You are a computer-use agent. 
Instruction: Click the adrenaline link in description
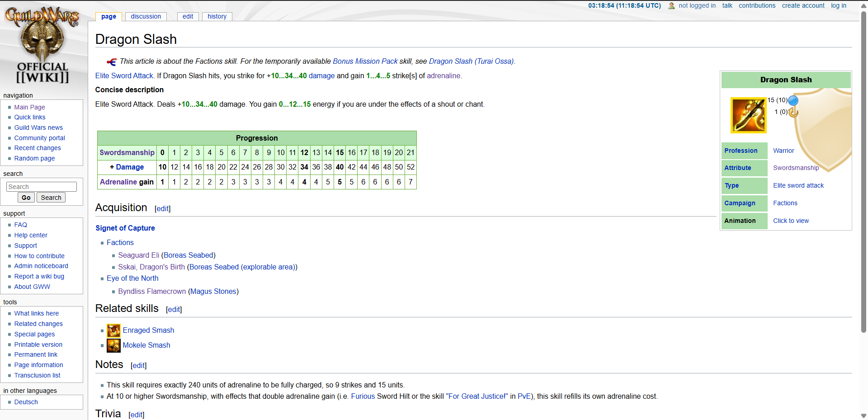coord(443,76)
